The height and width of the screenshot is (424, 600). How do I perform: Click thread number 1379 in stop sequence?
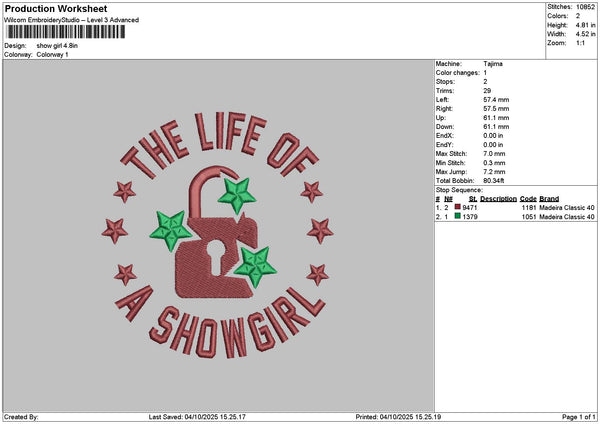(470, 217)
